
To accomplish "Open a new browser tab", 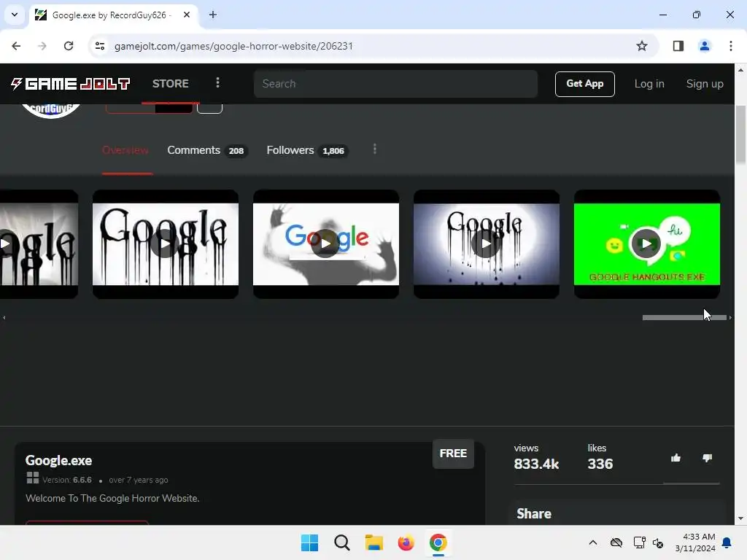I will [213, 15].
